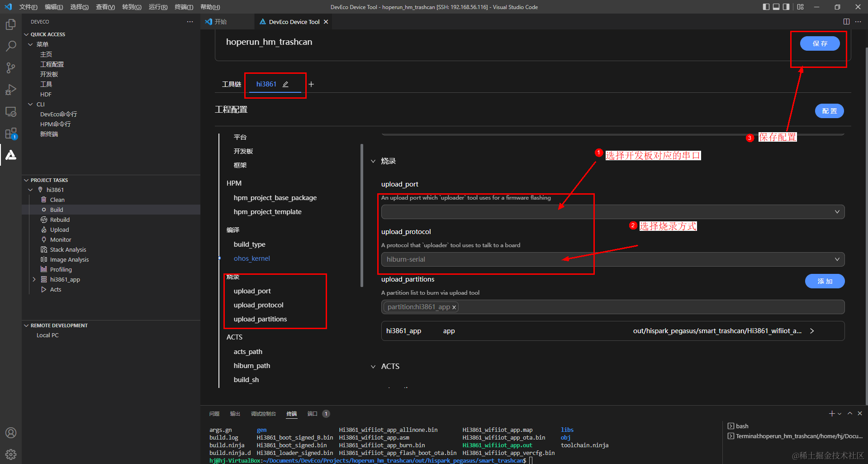The image size is (868, 464).
Task: Open DEVECO sidebar more actions ellipsis
Action: click(x=190, y=22)
